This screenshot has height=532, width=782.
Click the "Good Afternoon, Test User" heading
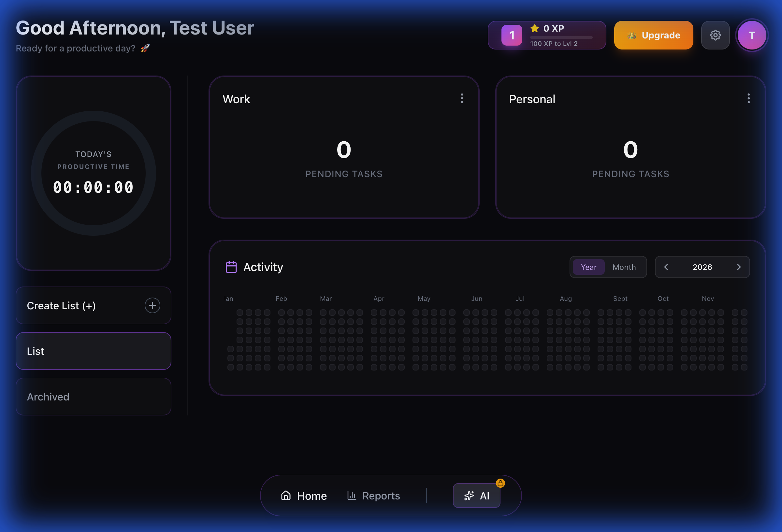click(135, 28)
